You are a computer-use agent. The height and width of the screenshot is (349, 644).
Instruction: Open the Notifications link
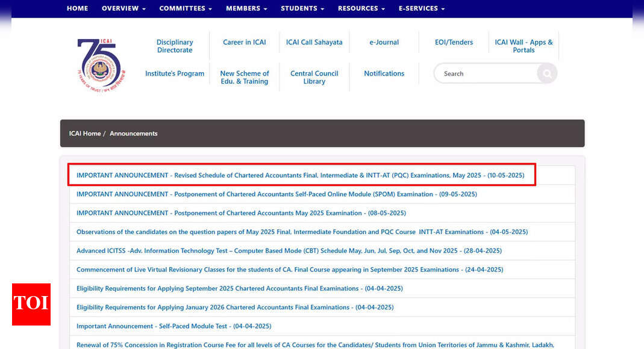384,73
